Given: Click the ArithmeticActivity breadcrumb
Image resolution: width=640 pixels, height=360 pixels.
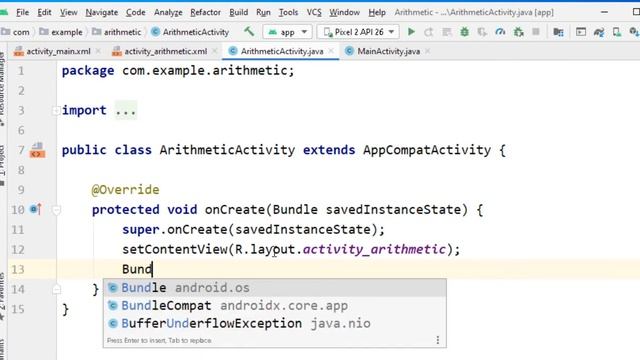Looking at the screenshot, I should [x=190, y=32].
